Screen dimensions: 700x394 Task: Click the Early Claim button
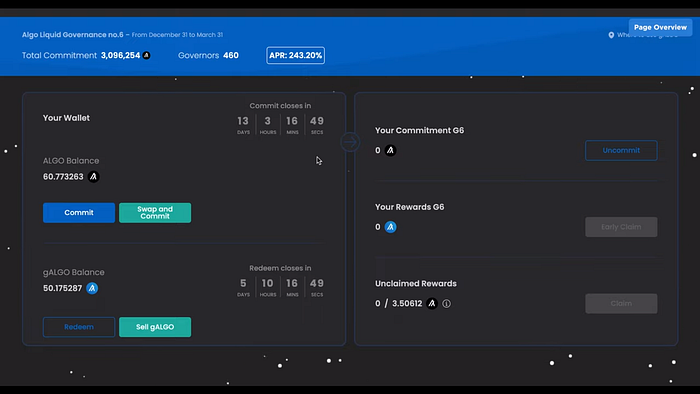[621, 227]
